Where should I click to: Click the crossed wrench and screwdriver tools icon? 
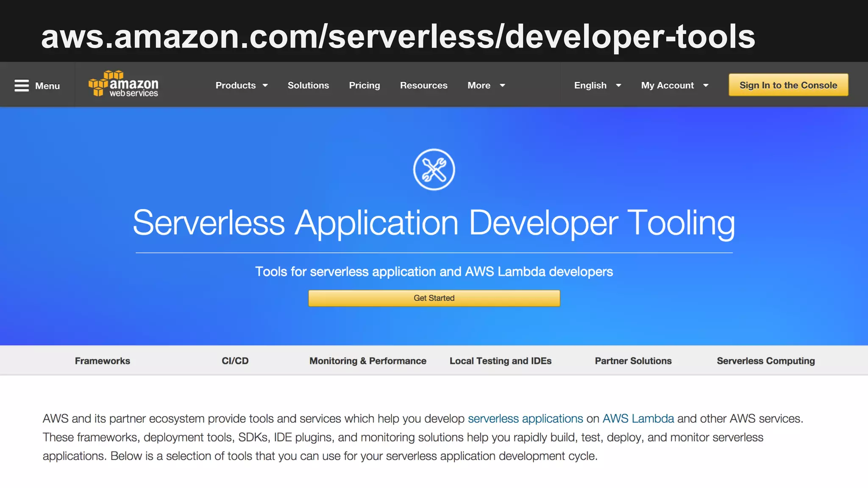click(x=434, y=169)
